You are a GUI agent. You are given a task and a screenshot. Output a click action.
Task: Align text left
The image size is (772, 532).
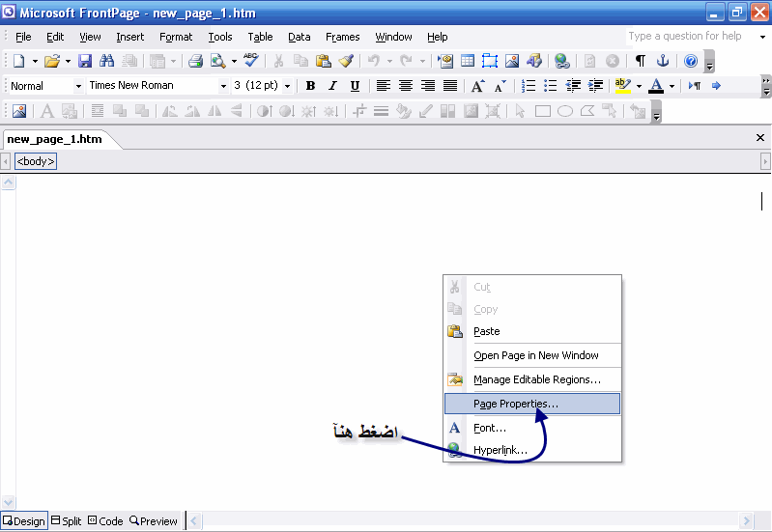[383, 86]
